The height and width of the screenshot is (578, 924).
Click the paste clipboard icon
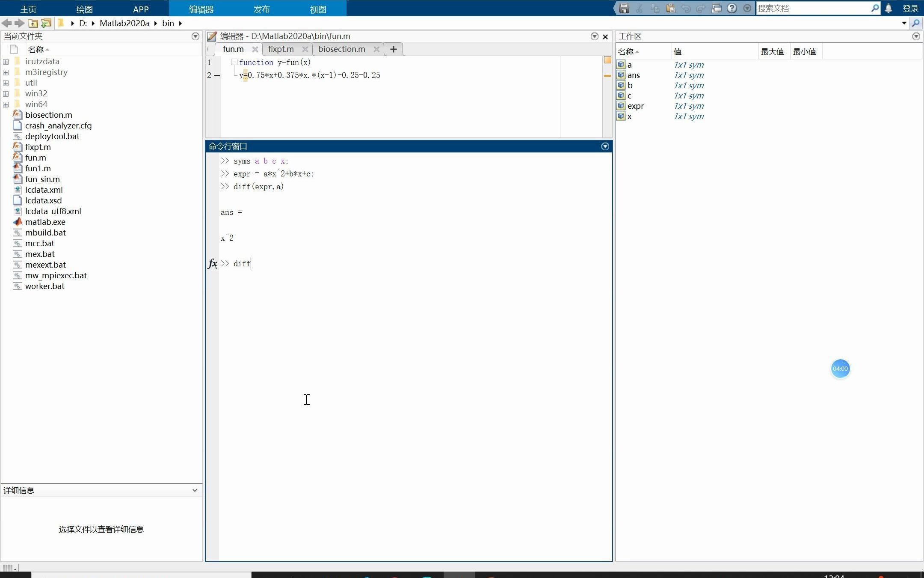click(x=671, y=8)
